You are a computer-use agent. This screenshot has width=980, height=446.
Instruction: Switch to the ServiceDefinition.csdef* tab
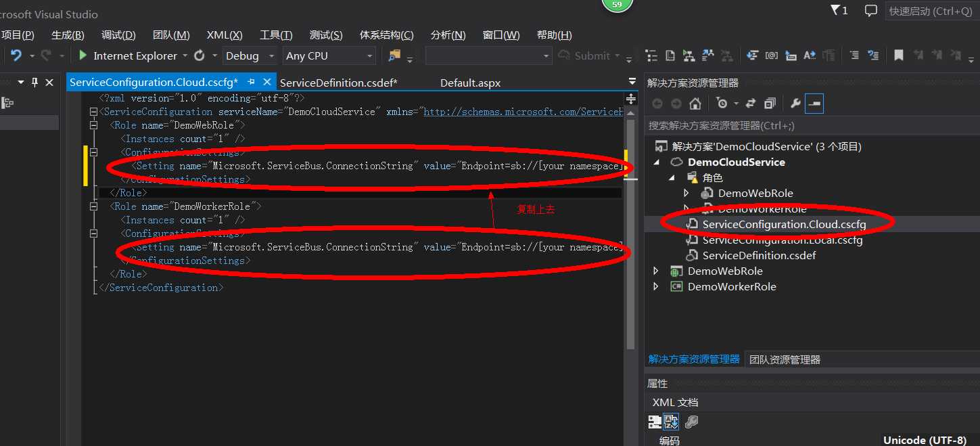point(338,83)
